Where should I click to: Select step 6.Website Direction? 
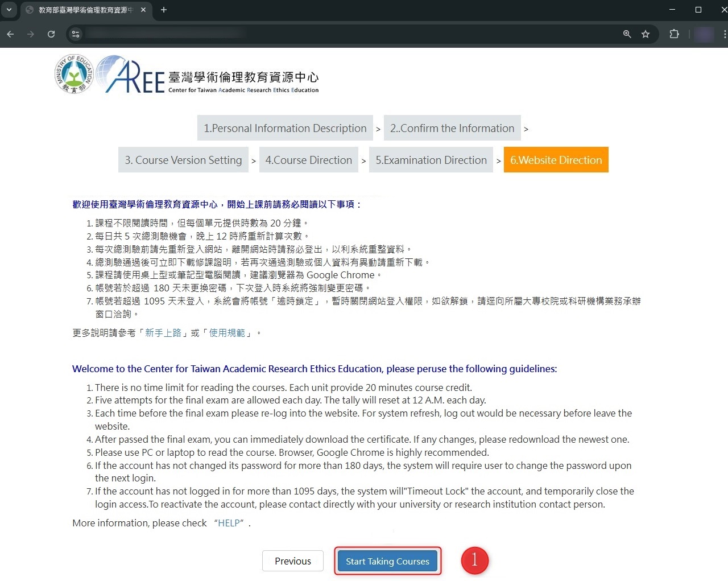pyautogui.click(x=556, y=160)
